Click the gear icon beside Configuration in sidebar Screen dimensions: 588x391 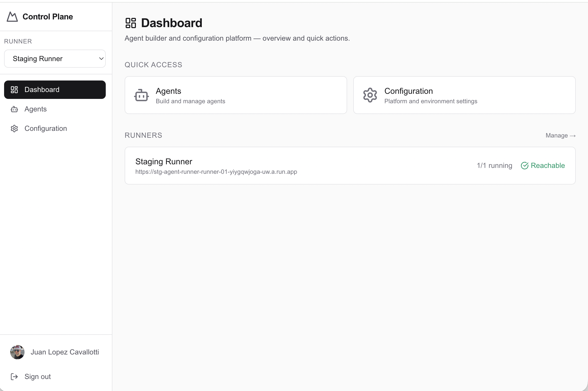[15, 128]
